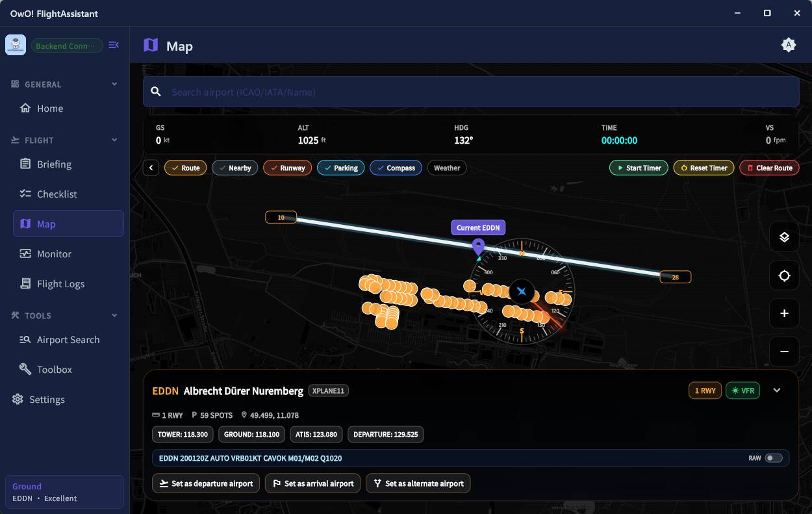Open the Toolbox page
This screenshot has width=812, height=514.
point(68,370)
